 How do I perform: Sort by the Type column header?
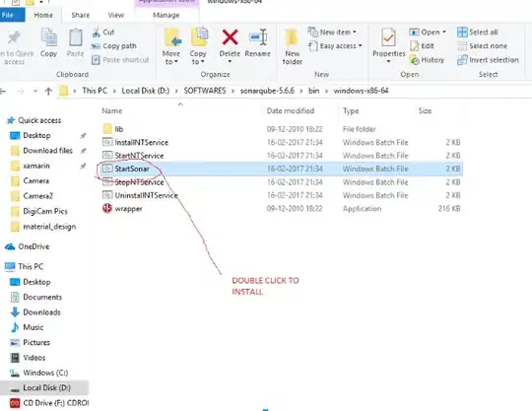tap(351, 111)
